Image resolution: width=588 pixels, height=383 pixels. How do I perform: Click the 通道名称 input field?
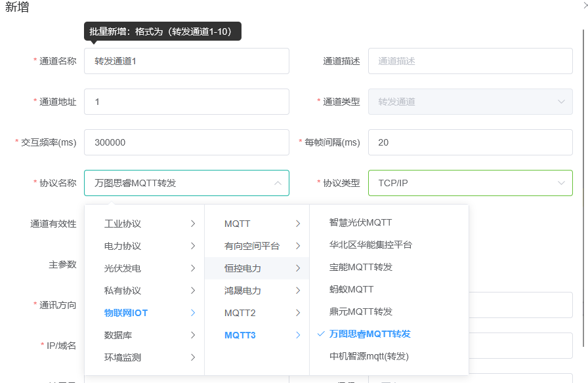pyautogui.click(x=186, y=61)
